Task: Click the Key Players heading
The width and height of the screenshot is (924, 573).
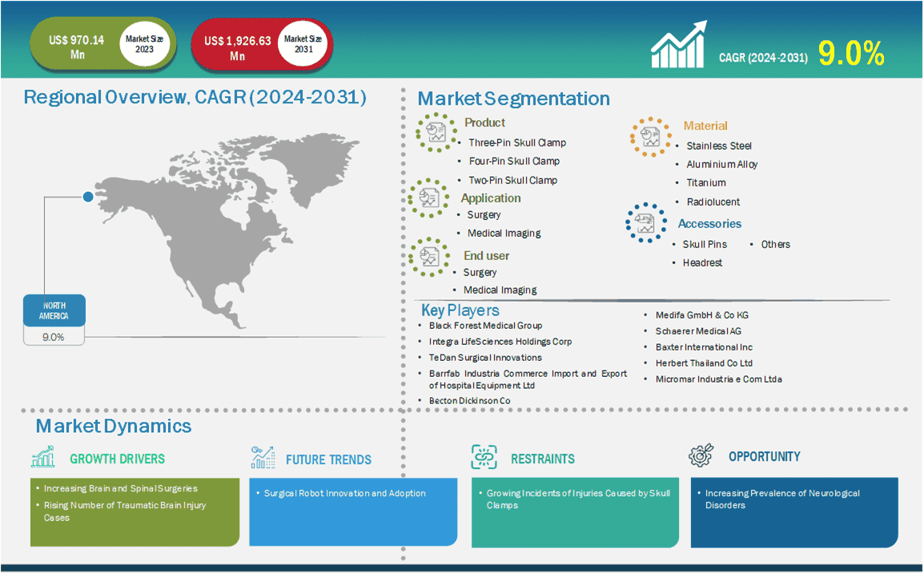Action: [x=460, y=311]
